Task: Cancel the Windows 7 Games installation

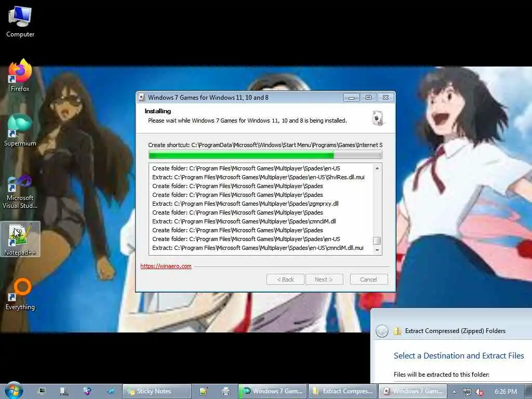Action: (x=369, y=279)
